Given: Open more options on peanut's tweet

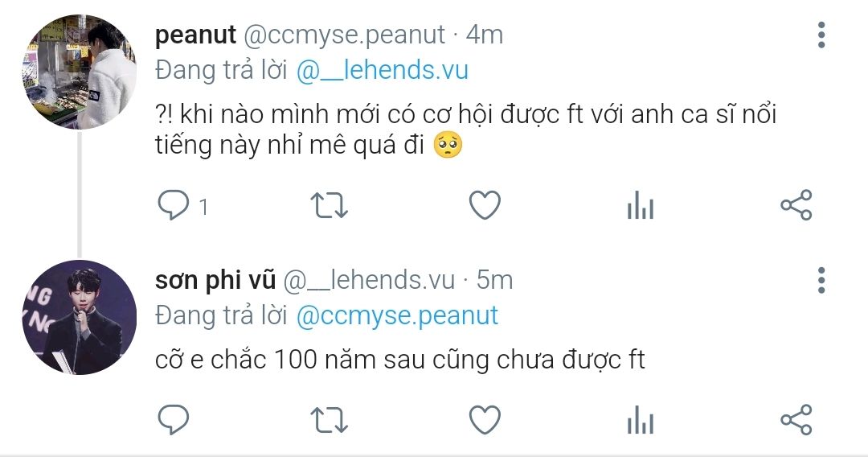Looking at the screenshot, I should (821, 35).
